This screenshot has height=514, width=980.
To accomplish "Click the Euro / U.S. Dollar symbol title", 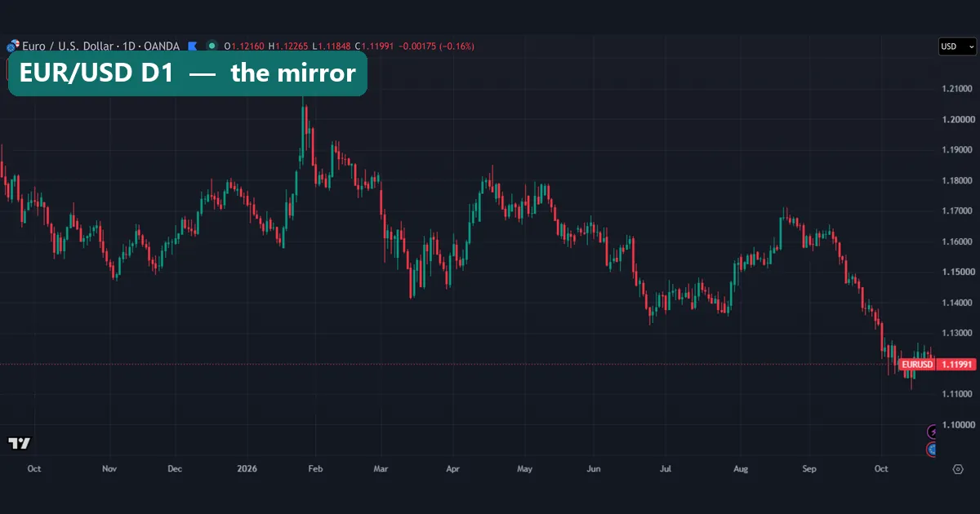I will coord(69,47).
